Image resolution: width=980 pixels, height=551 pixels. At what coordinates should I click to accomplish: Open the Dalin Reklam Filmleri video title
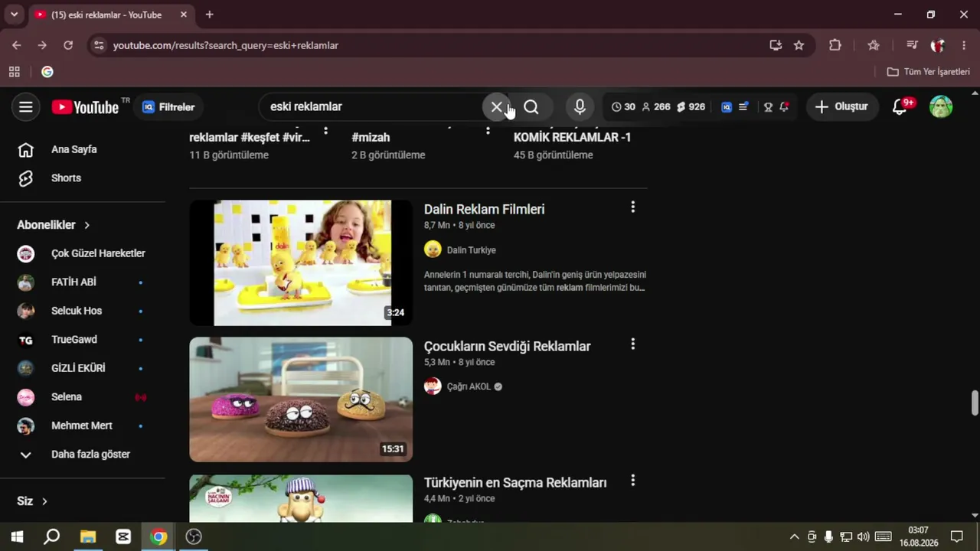point(484,209)
